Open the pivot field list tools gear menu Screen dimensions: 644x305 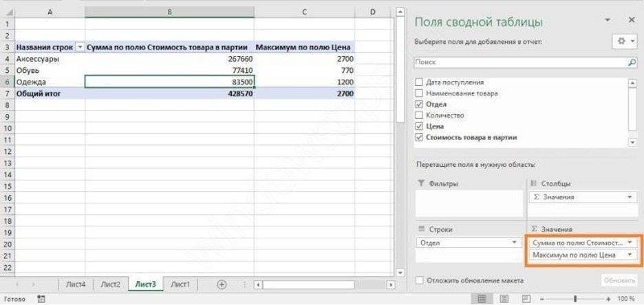point(624,41)
